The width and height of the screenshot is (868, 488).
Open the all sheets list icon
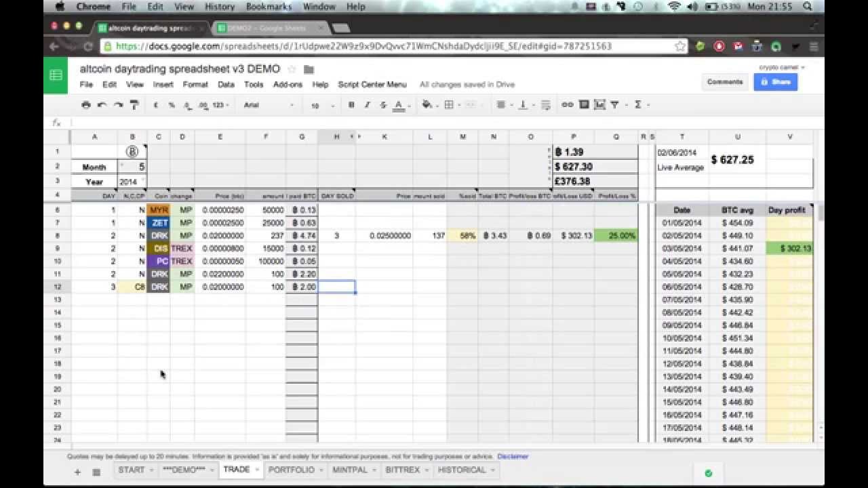pos(96,472)
